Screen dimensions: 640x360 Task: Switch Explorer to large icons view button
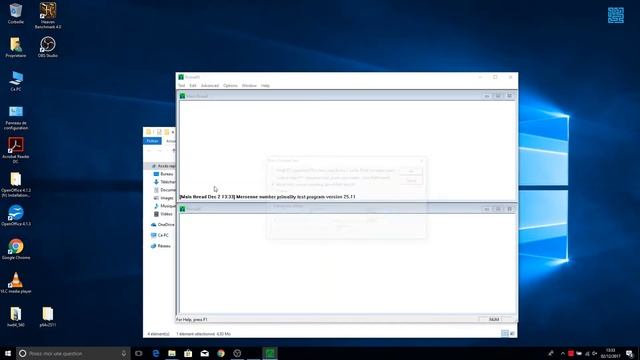click(512, 333)
